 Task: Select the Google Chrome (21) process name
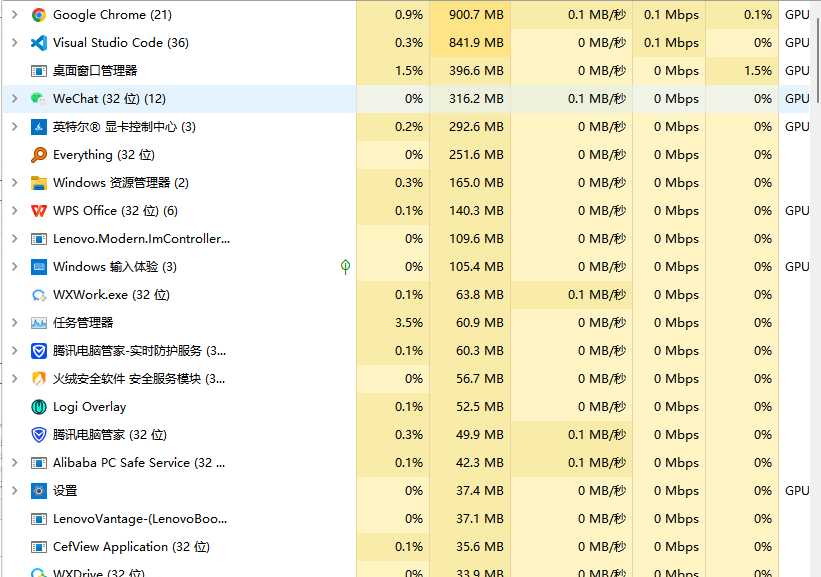pos(113,15)
